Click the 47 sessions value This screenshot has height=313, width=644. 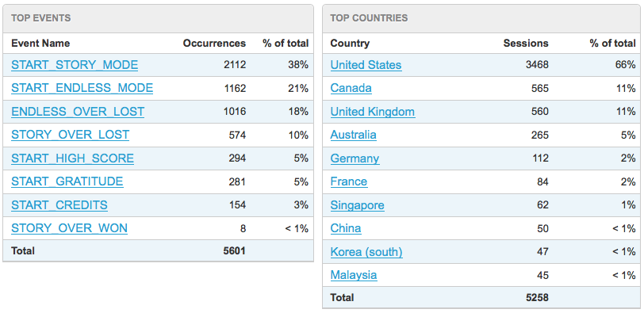pos(542,251)
